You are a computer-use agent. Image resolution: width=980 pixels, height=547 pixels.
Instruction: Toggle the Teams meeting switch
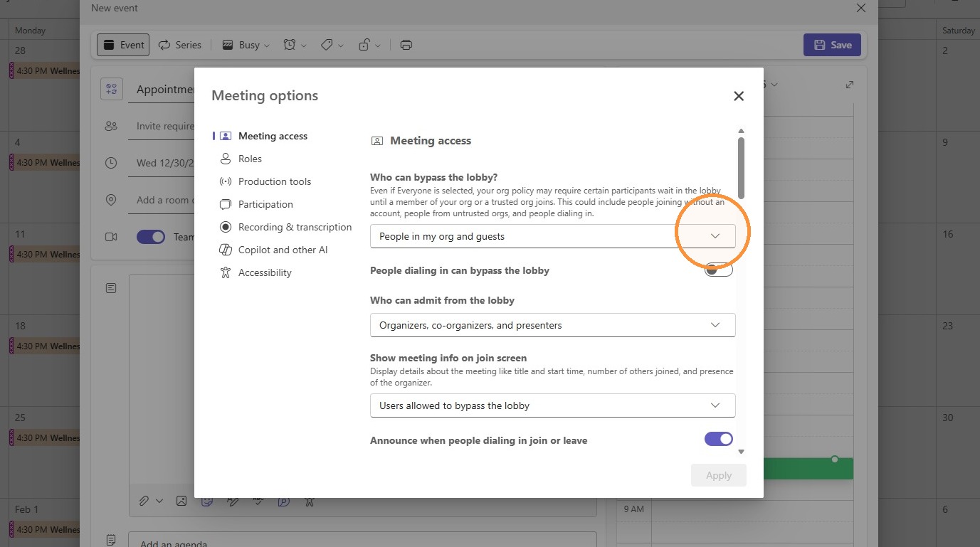click(x=150, y=237)
